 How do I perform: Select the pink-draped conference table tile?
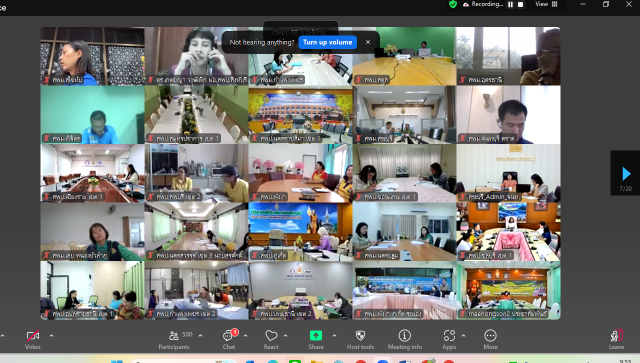508,232
